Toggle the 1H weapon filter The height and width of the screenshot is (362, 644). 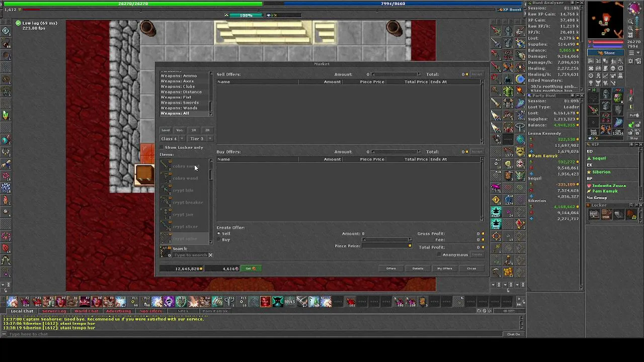pos(194,130)
